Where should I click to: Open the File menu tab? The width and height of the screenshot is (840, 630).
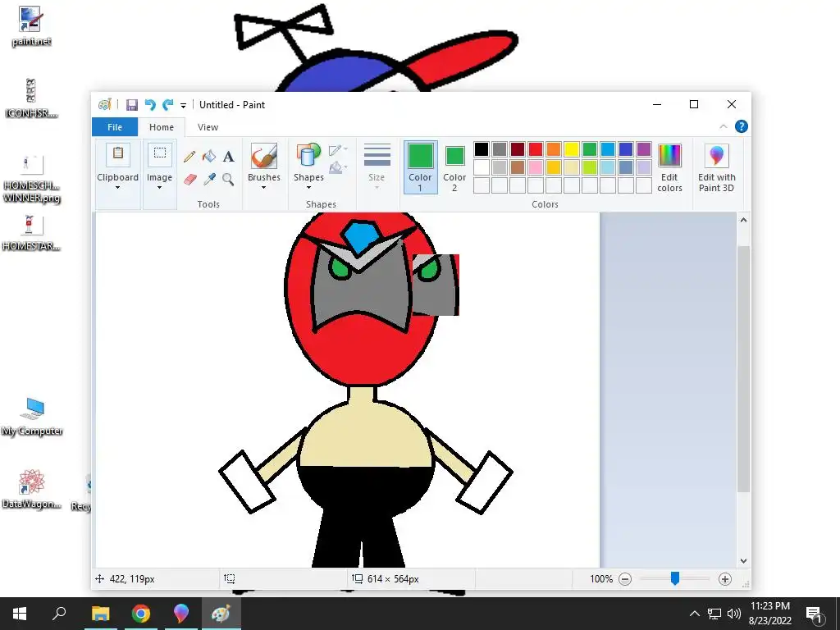tap(115, 127)
